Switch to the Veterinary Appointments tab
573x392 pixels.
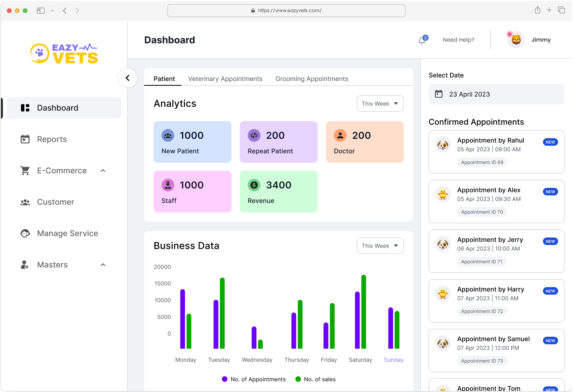(x=225, y=79)
